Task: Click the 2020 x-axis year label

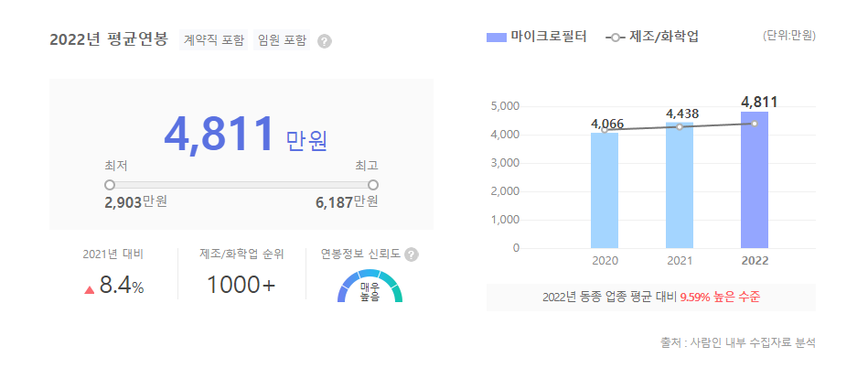Action: 605,261
